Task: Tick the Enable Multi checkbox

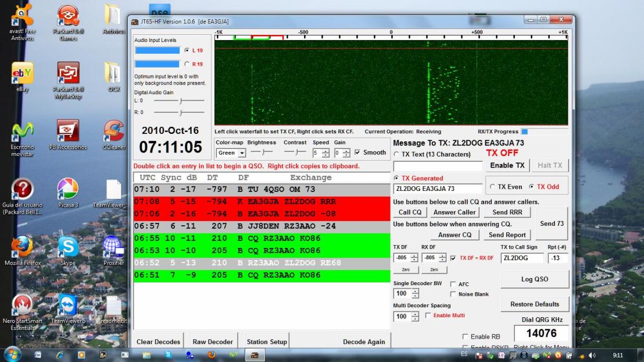Action: (428, 315)
